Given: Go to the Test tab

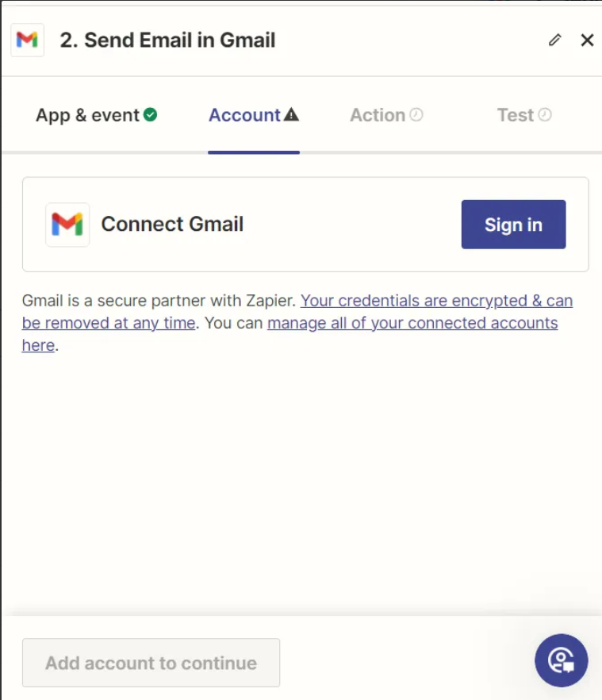Looking at the screenshot, I should point(525,115).
